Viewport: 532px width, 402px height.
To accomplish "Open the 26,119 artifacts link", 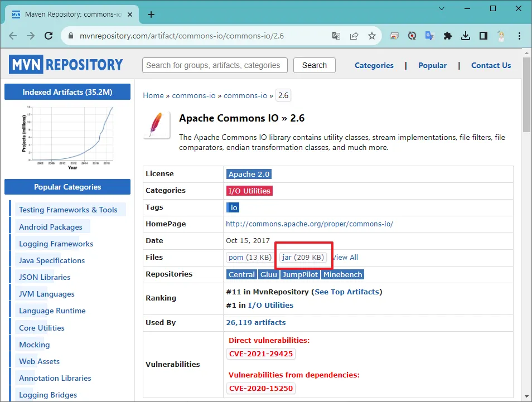I will (256, 323).
